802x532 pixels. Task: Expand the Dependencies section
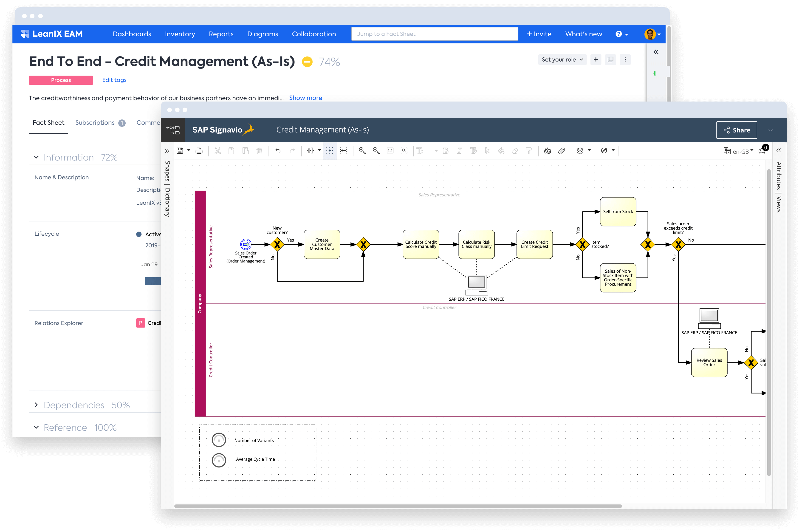[36, 405]
